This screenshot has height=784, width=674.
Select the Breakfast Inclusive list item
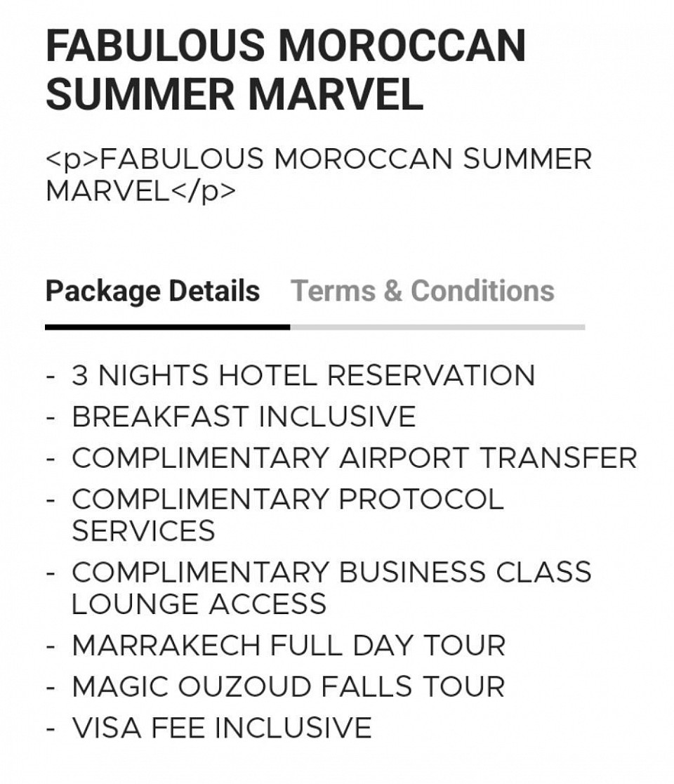(244, 416)
